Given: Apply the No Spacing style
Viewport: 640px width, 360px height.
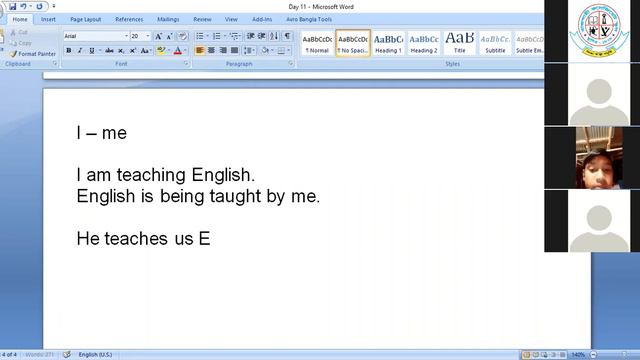Looking at the screenshot, I should (353, 43).
